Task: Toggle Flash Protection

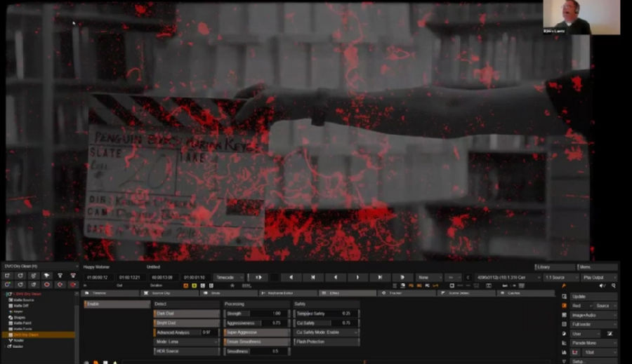Action: [327, 342]
